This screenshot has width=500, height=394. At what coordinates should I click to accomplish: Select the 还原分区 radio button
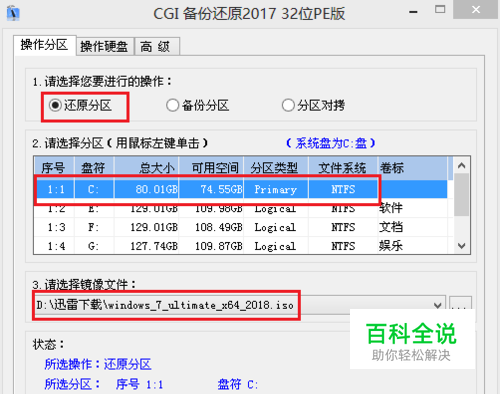[x=80, y=105]
